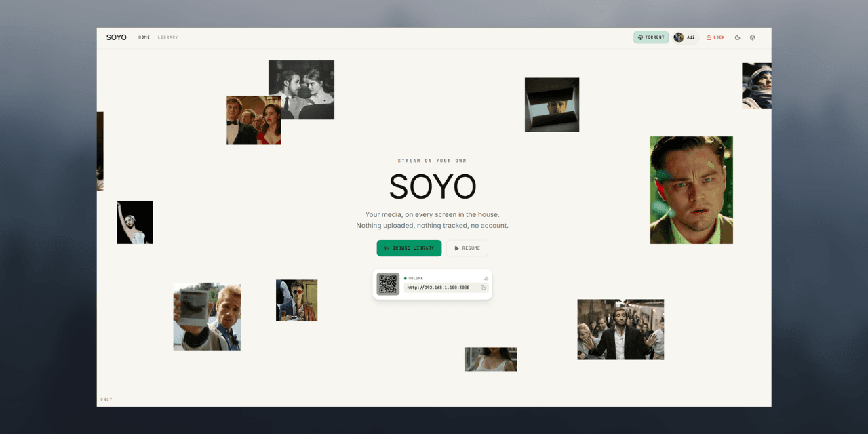The height and width of the screenshot is (434, 868).
Task: Click the man on train platform still
Action: point(620,330)
